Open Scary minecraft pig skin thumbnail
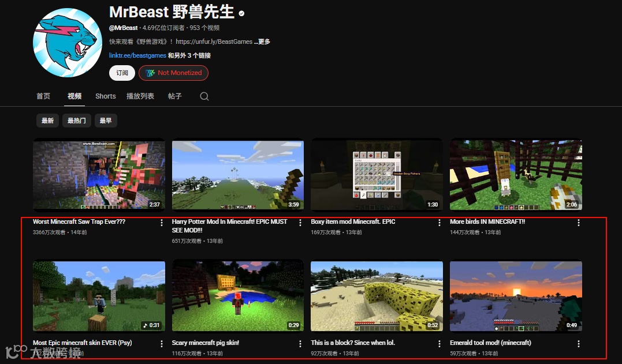Image resolution: width=622 pixels, height=364 pixels. click(x=237, y=295)
